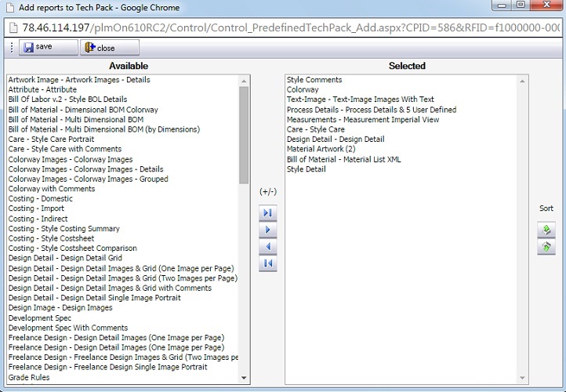Select Care - Style Care in Selected

tap(315, 129)
